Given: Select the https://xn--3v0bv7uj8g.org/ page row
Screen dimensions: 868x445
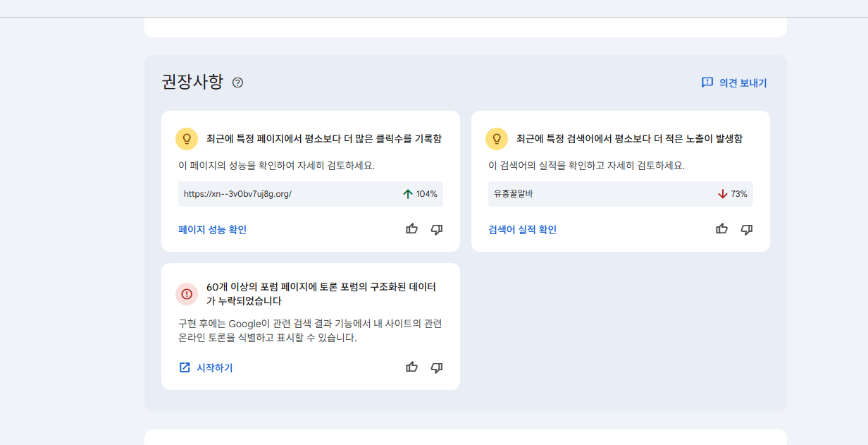Looking at the screenshot, I should pos(282,194).
